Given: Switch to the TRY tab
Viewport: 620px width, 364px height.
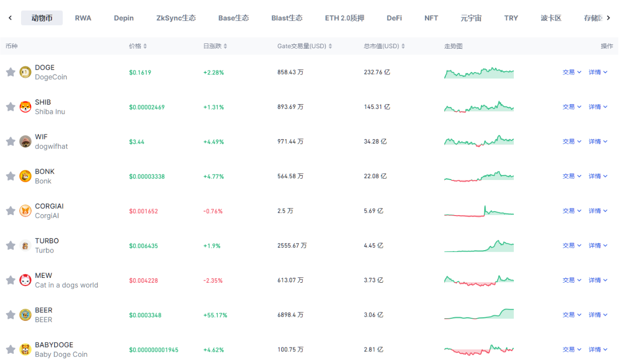Looking at the screenshot, I should click(511, 18).
